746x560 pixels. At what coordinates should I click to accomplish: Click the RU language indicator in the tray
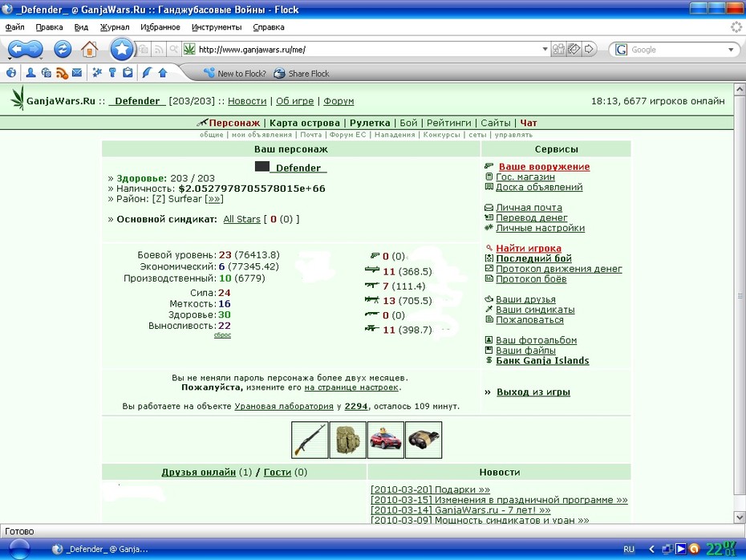pyautogui.click(x=629, y=549)
